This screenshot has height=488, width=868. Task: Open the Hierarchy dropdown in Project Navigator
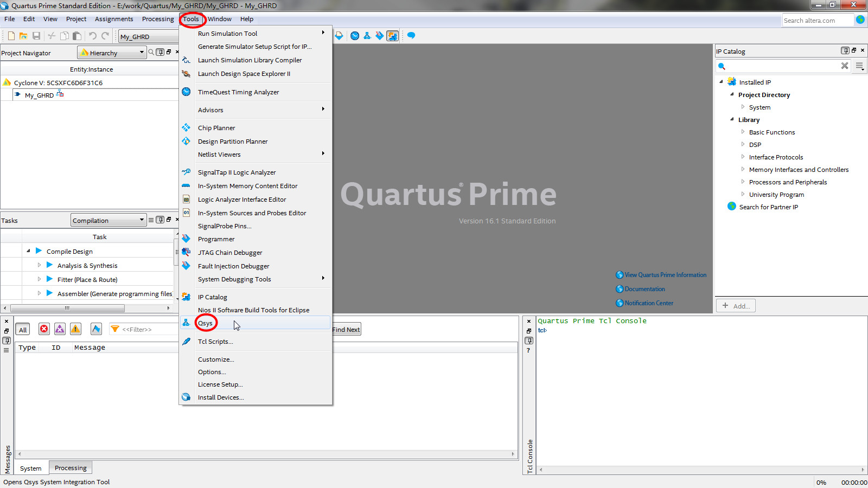pos(112,53)
